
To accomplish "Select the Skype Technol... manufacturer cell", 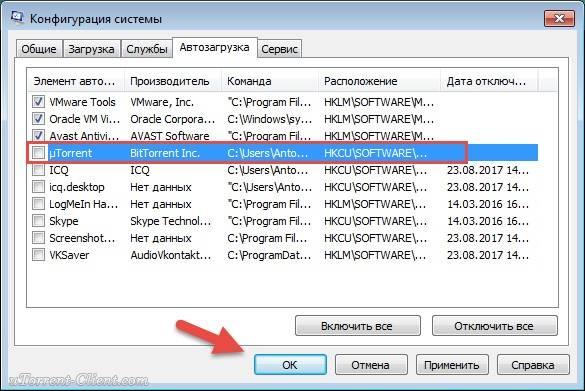I will pos(171,221).
